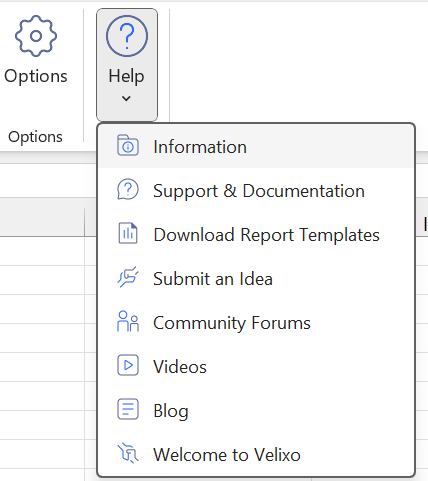Click the Support & Documentation speech bubble icon
Viewport: 428px width, 481px height.
click(x=128, y=189)
